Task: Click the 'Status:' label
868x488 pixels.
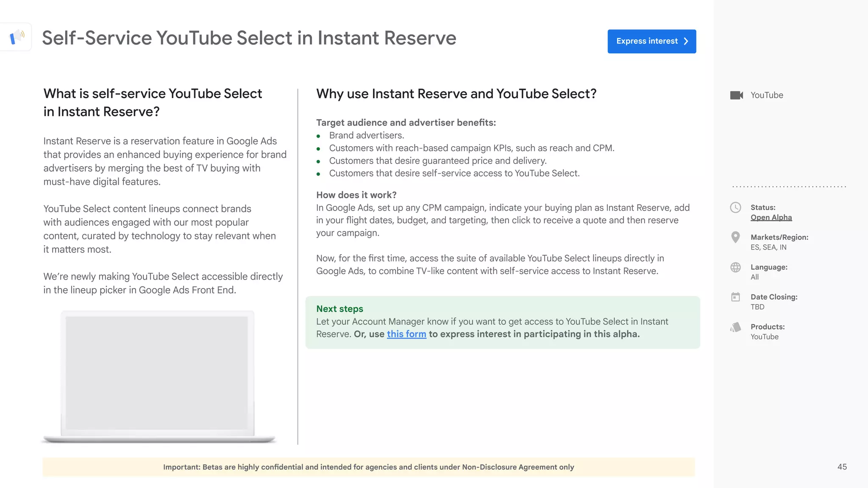Action: 763,208
